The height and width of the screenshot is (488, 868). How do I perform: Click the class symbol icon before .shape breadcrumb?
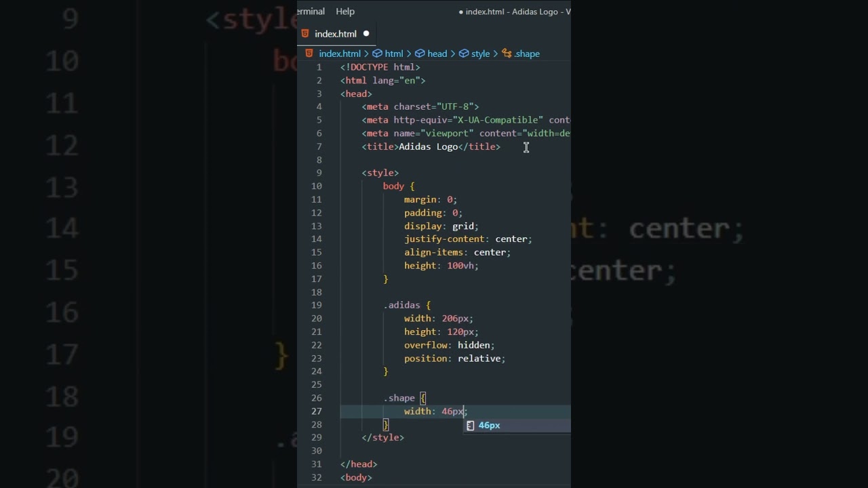(507, 54)
